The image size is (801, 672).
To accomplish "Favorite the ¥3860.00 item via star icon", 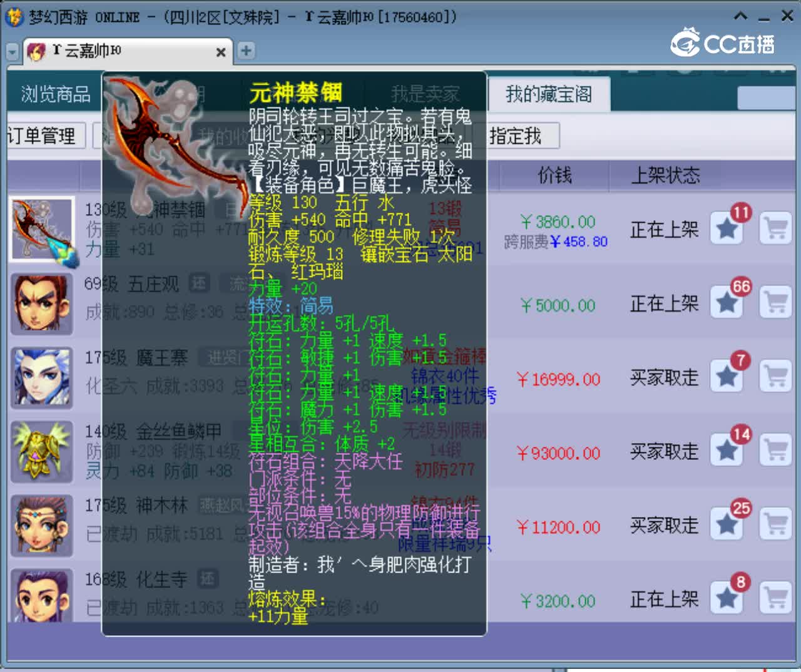I will [x=727, y=228].
